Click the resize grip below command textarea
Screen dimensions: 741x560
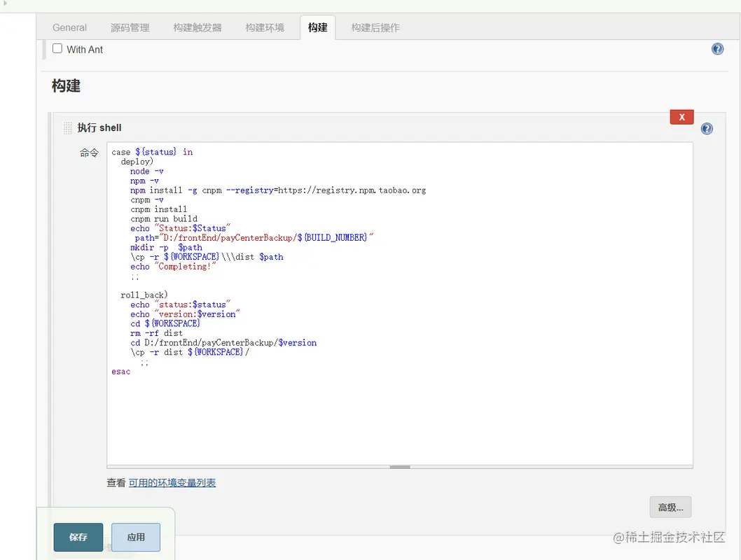(x=400, y=466)
